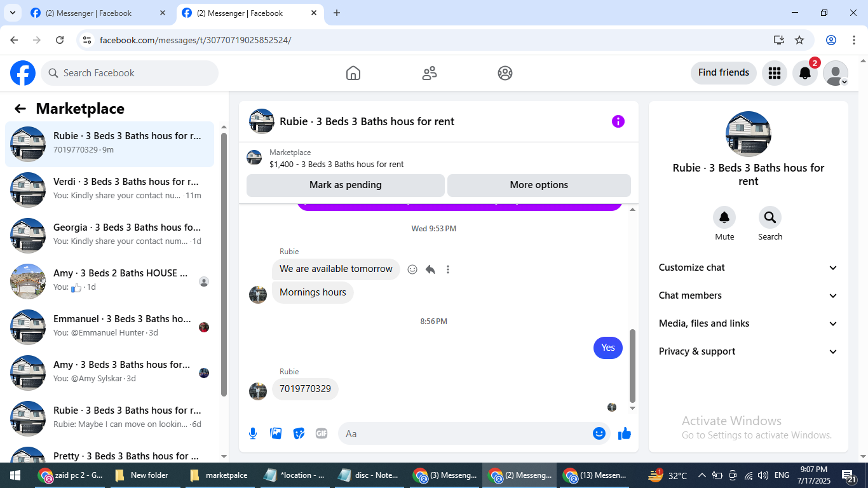The width and height of the screenshot is (868, 488).
Task: Search in conversation using magnifier icon
Action: [x=770, y=218]
